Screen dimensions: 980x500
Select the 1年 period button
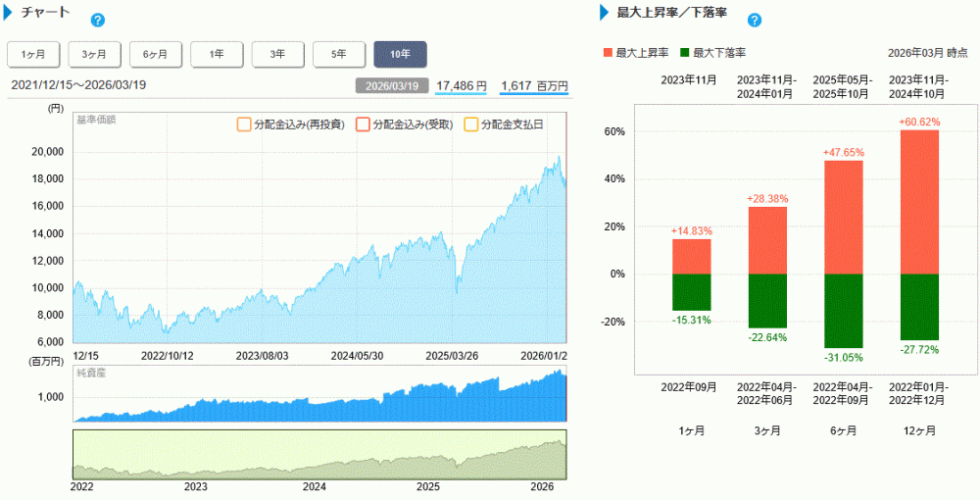click(217, 54)
